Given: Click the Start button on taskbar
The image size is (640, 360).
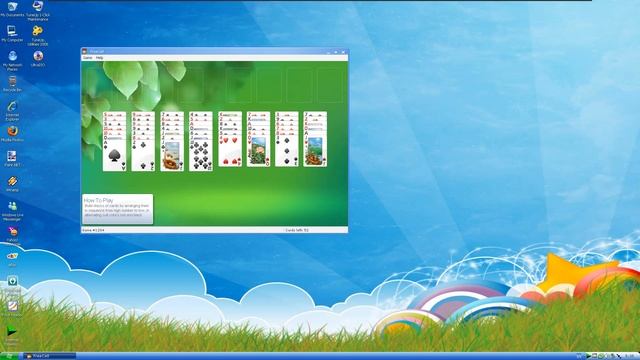Looking at the screenshot, I should tap(9, 356).
